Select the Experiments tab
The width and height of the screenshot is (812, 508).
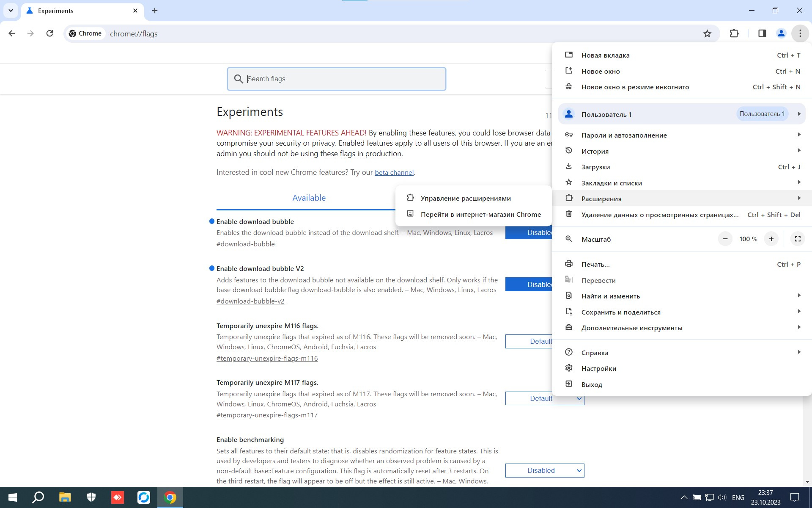pos(82,11)
